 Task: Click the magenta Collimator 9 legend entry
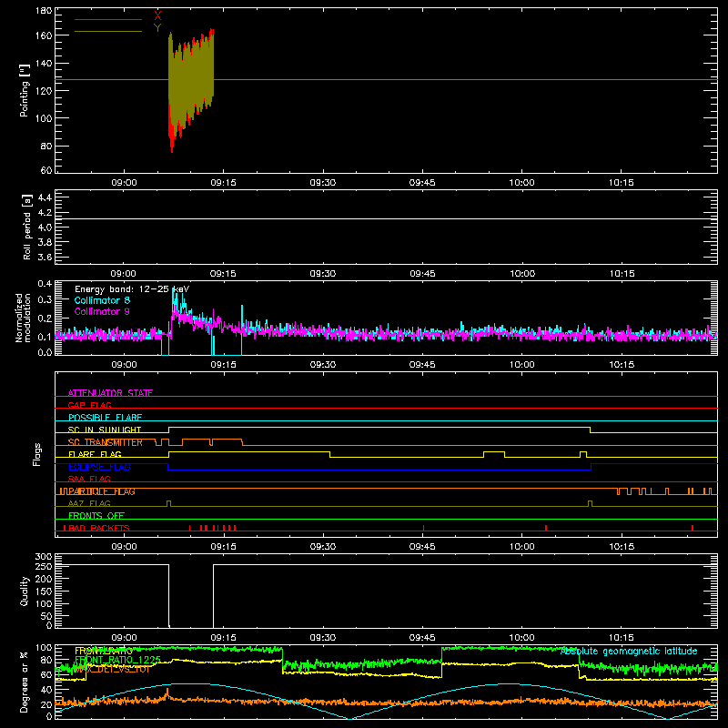(102, 311)
